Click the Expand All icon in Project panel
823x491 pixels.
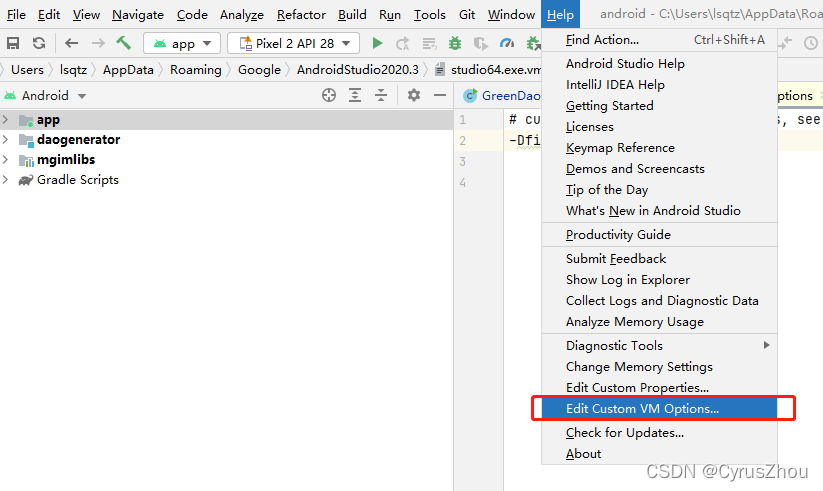tap(355, 95)
